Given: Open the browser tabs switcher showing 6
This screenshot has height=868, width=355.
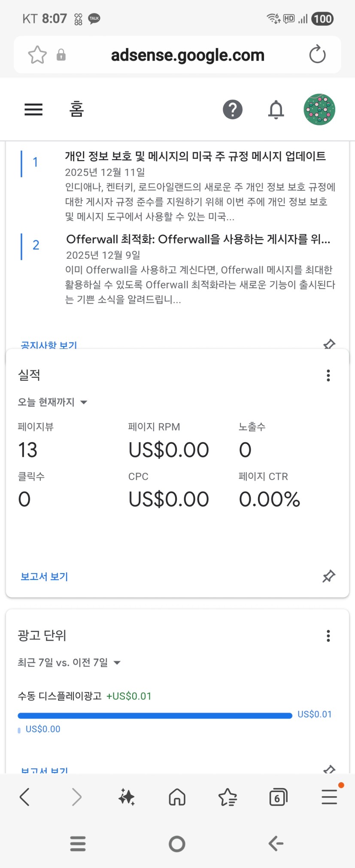Looking at the screenshot, I should point(278,797).
